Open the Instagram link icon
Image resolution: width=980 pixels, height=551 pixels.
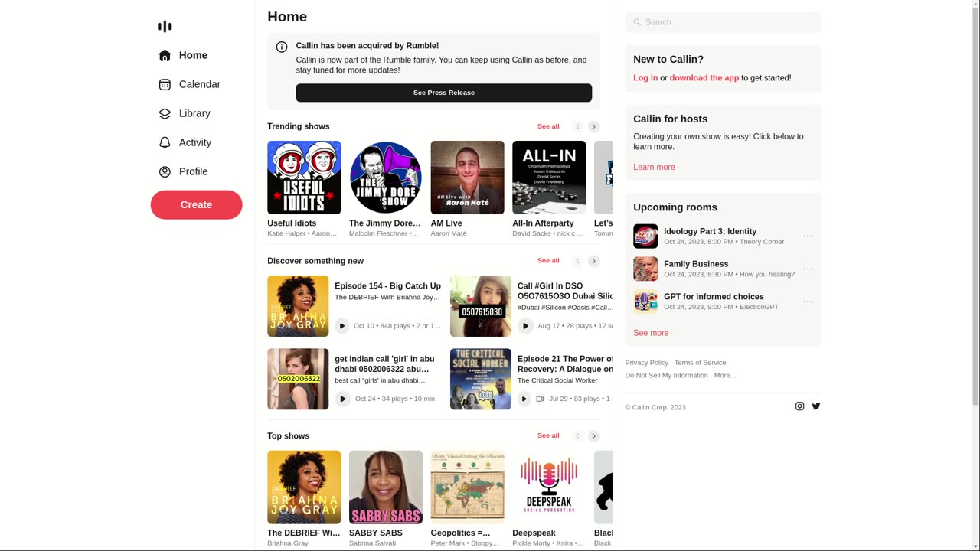tap(799, 406)
